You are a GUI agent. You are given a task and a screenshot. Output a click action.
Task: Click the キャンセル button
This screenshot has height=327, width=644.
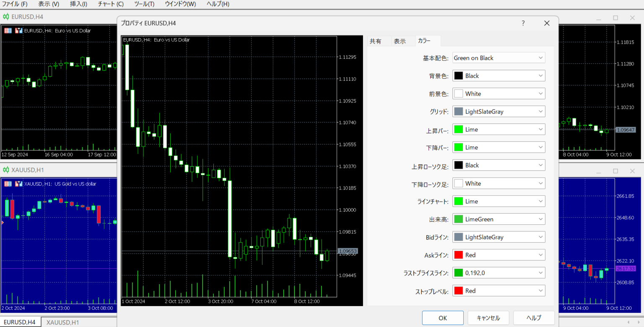488,318
